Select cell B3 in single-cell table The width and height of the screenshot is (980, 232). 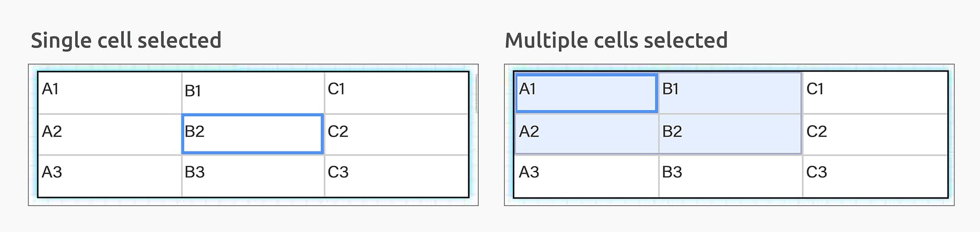pyautogui.click(x=253, y=176)
